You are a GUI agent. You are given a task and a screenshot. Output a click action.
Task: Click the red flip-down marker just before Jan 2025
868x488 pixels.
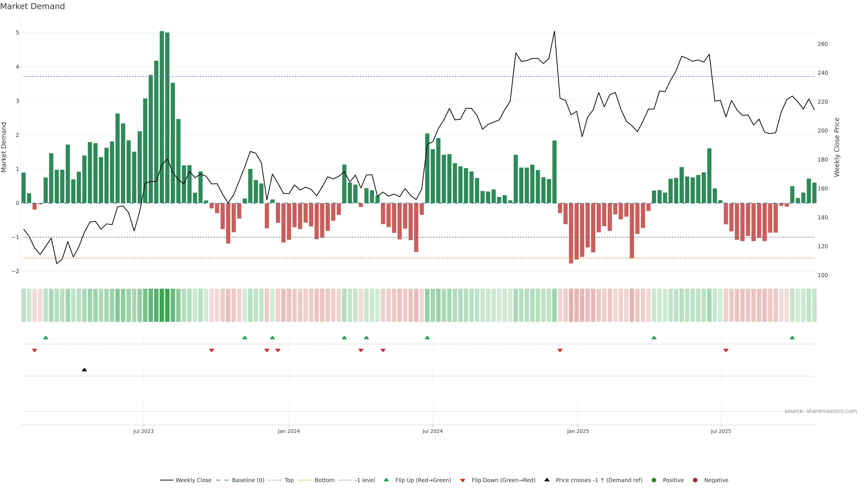click(560, 351)
